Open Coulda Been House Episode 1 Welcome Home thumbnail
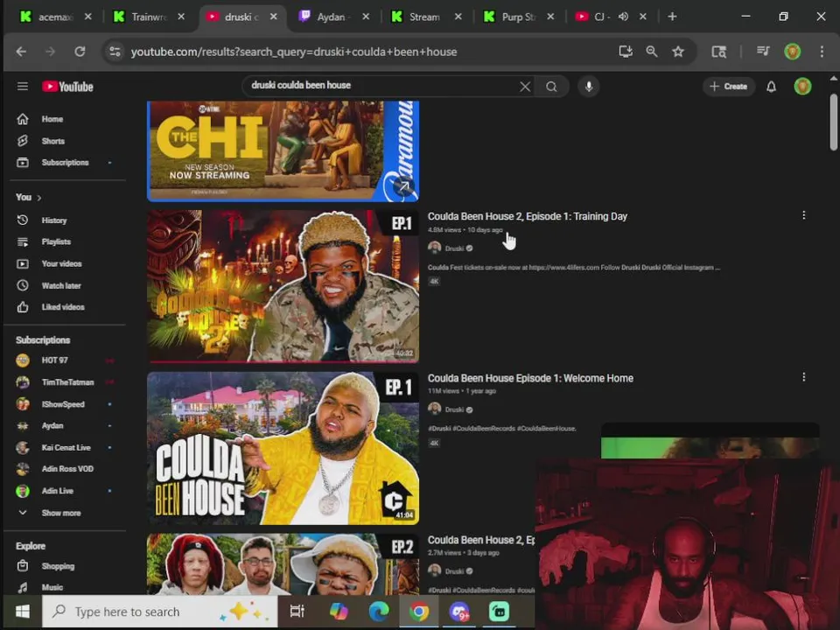 tap(283, 448)
